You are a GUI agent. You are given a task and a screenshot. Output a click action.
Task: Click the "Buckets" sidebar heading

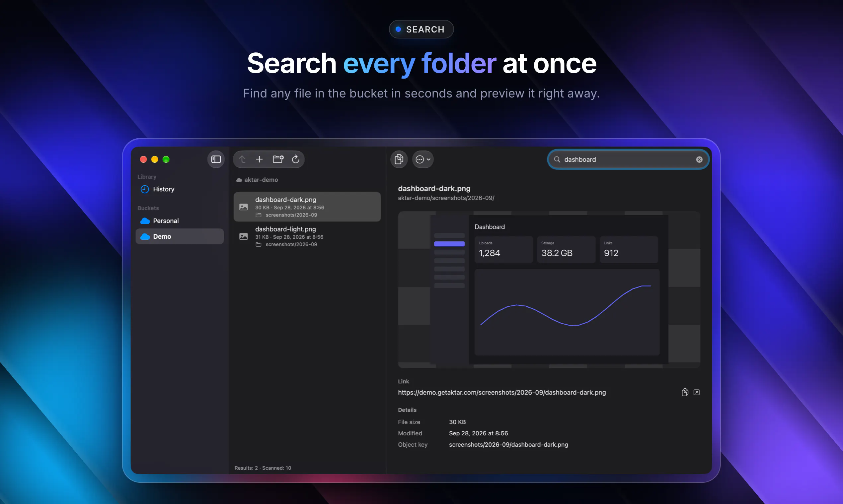click(148, 208)
